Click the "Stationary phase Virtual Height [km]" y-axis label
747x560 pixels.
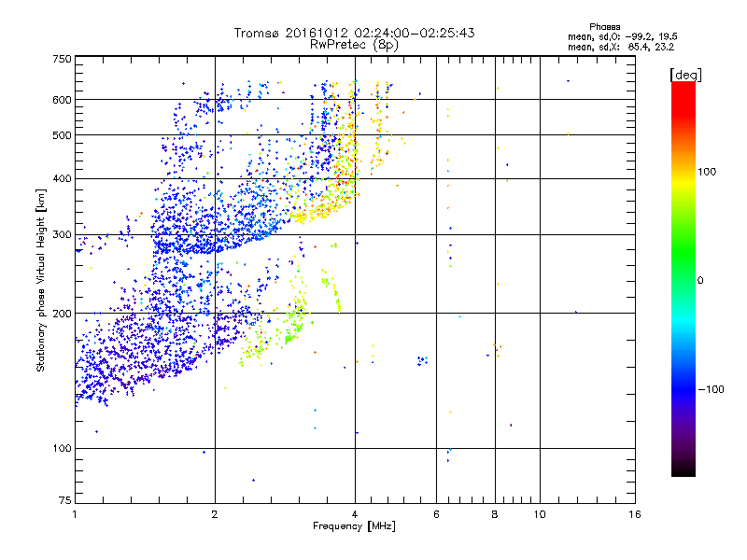tap(41, 281)
